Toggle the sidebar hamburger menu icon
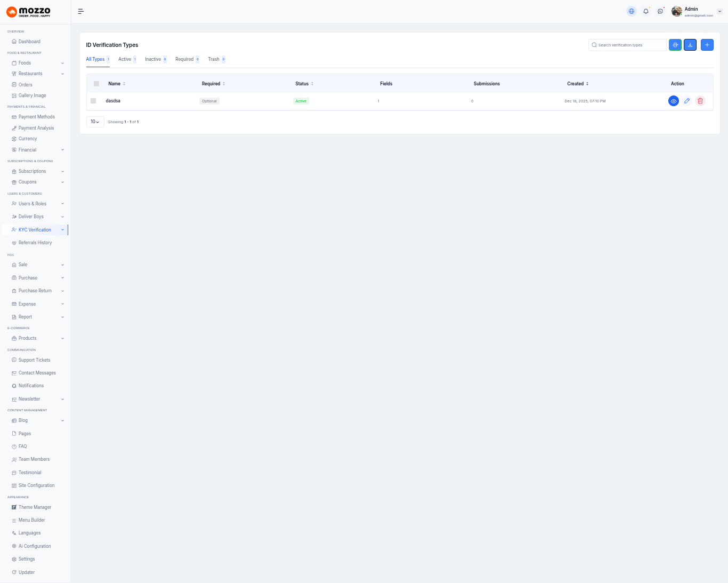Screen dimensions: 728x583 pyautogui.click(x=81, y=11)
